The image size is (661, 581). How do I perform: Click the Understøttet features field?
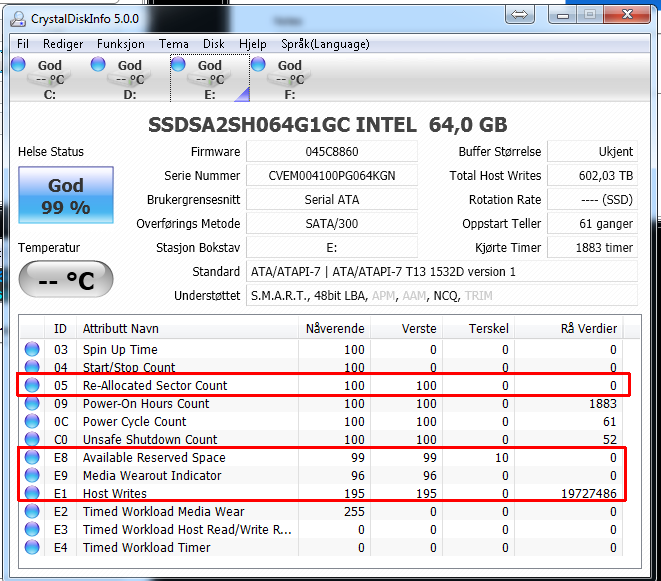(x=442, y=296)
